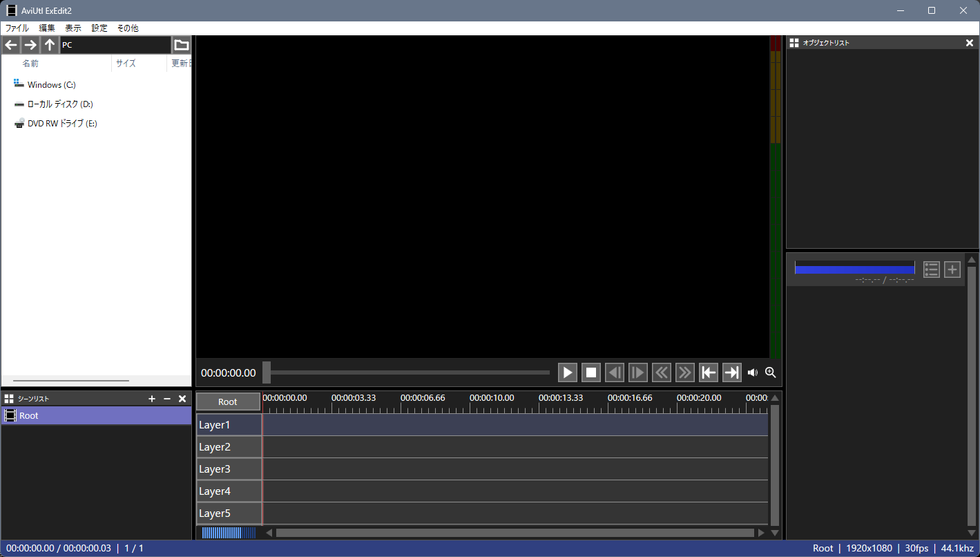Click the speaker volume icon

coord(752,372)
